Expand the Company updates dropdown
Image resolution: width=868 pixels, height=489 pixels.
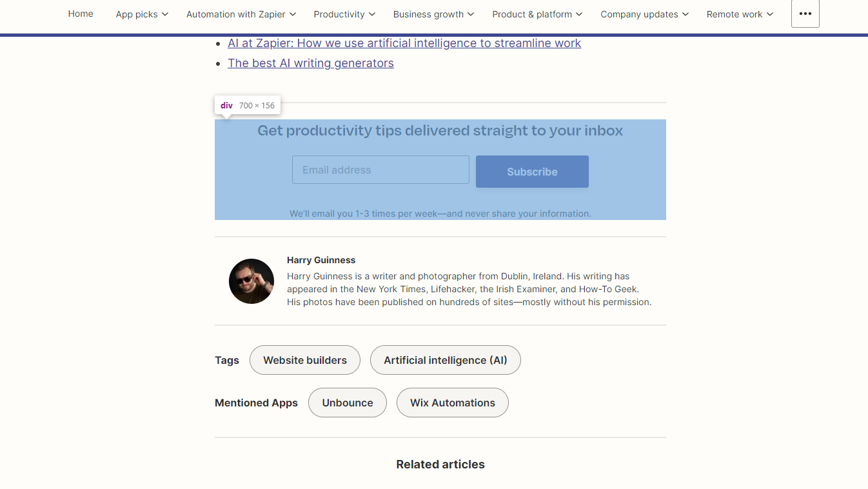[644, 14]
